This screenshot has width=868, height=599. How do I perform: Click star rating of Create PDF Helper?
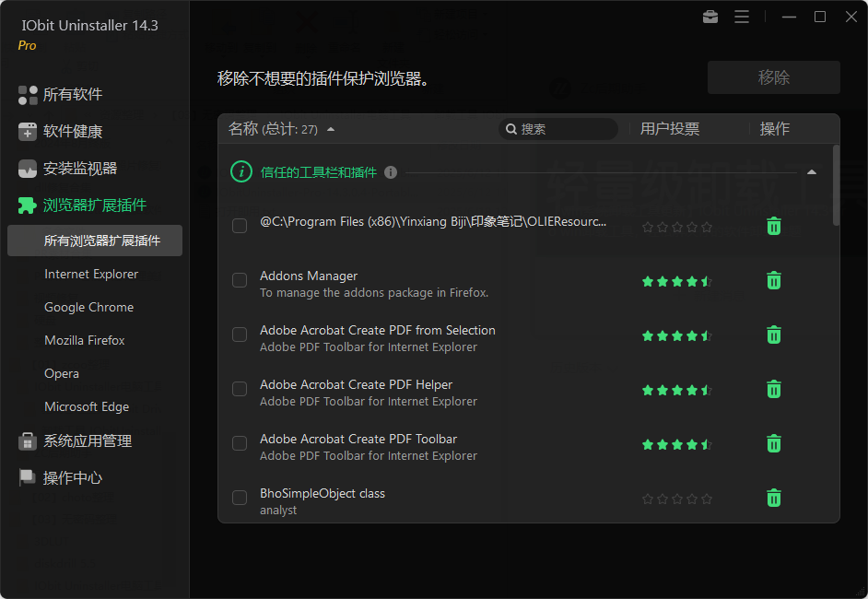point(676,391)
